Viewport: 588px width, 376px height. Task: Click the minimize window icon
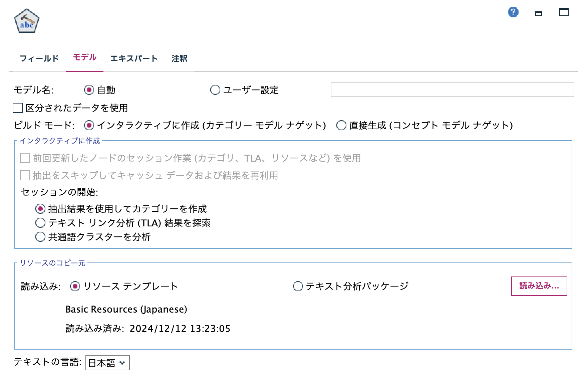[539, 14]
